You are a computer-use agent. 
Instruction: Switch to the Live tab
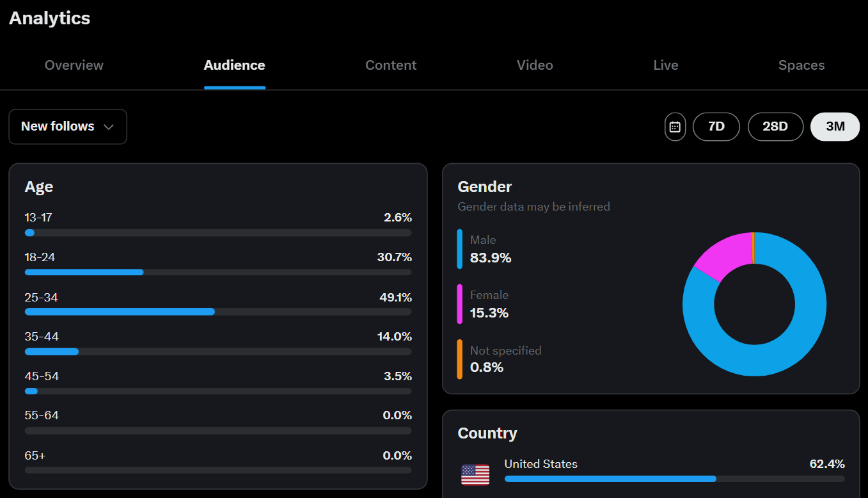pos(666,65)
